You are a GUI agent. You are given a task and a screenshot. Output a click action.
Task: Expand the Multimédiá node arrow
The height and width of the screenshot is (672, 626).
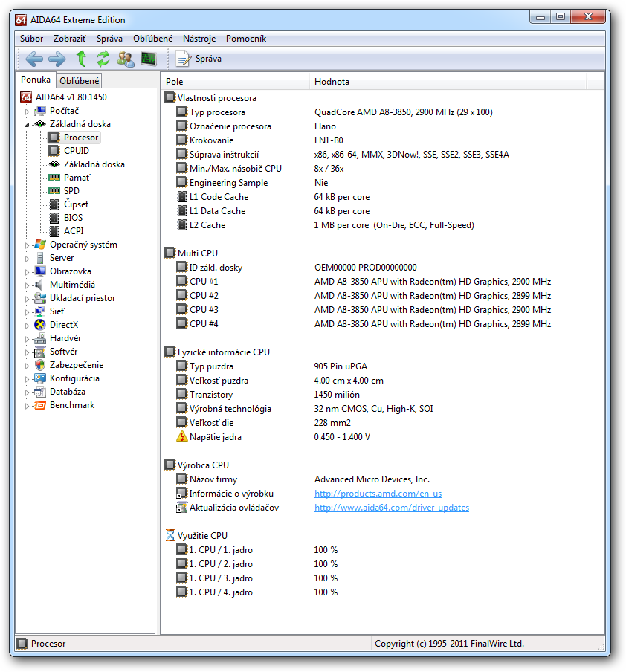[27, 285]
